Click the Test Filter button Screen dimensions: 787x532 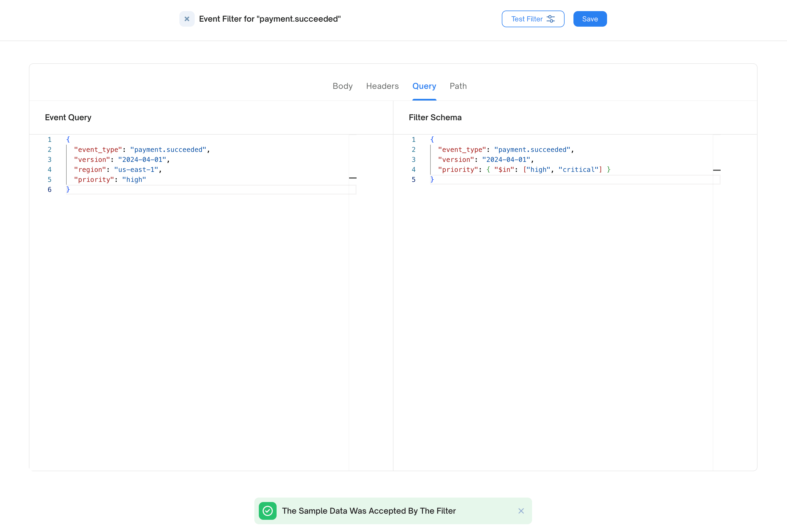[533, 19]
